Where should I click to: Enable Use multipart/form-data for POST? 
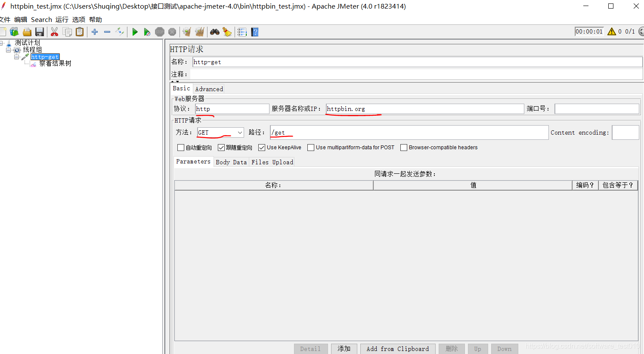pyautogui.click(x=311, y=148)
